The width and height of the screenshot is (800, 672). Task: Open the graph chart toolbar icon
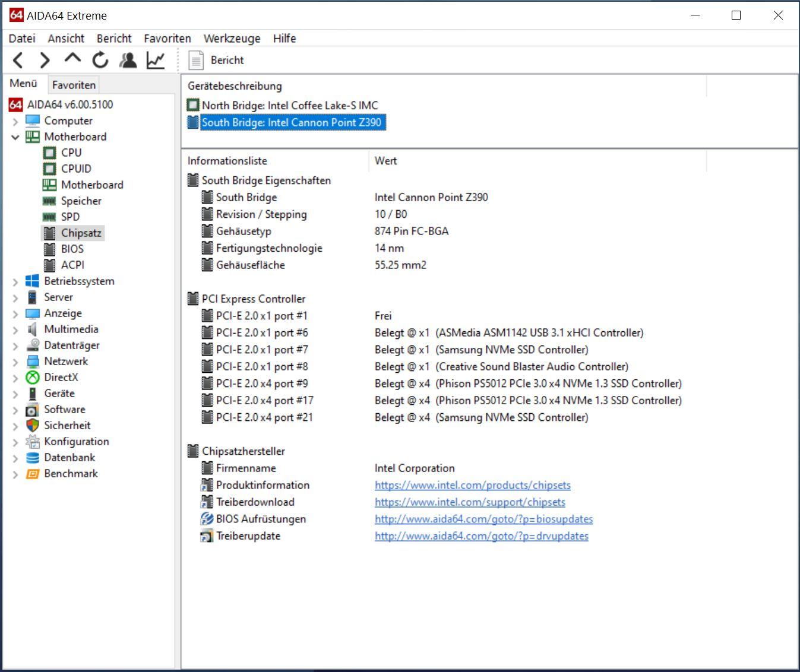tap(156, 60)
